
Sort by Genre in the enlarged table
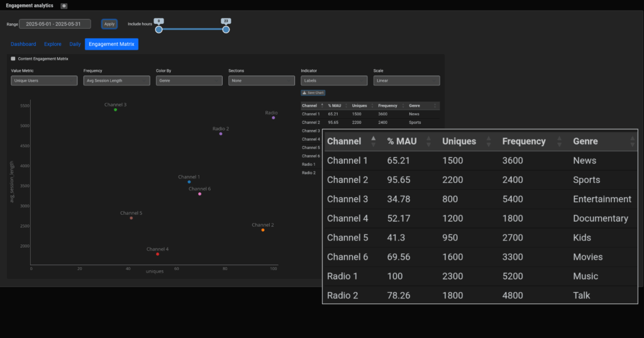(633, 141)
